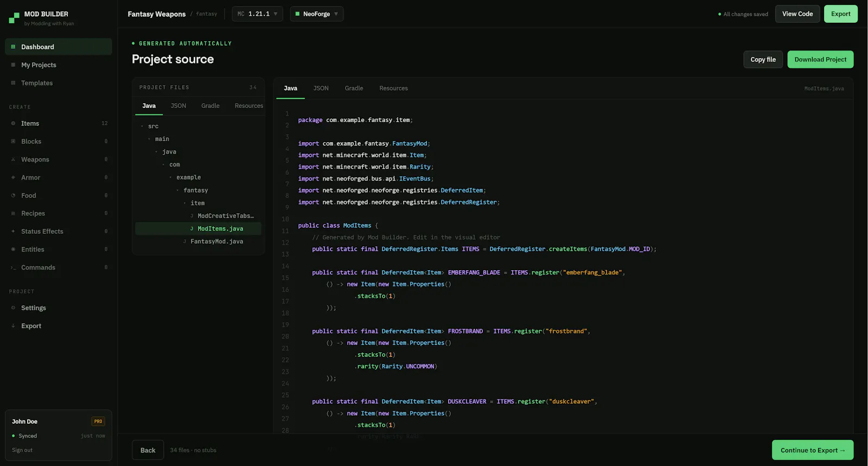Click the Settings gear icon in sidebar
This screenshot has height=466, width=868.
13,308
